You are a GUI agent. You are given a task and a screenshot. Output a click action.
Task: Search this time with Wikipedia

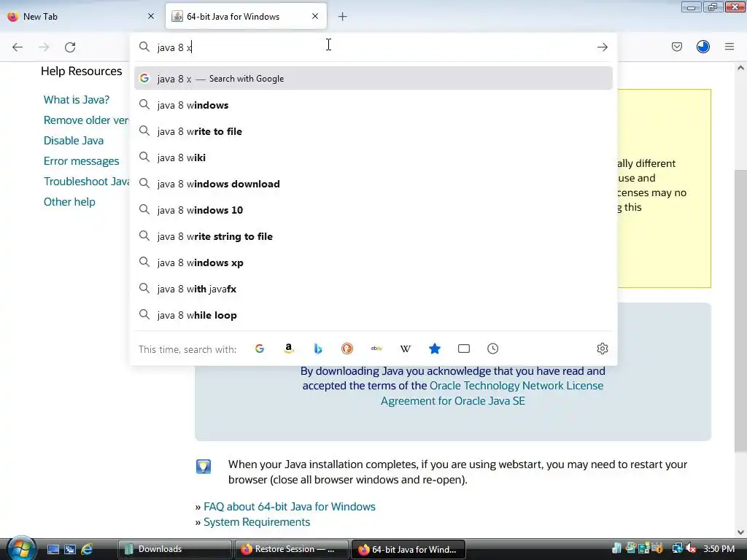click(406, 349)
